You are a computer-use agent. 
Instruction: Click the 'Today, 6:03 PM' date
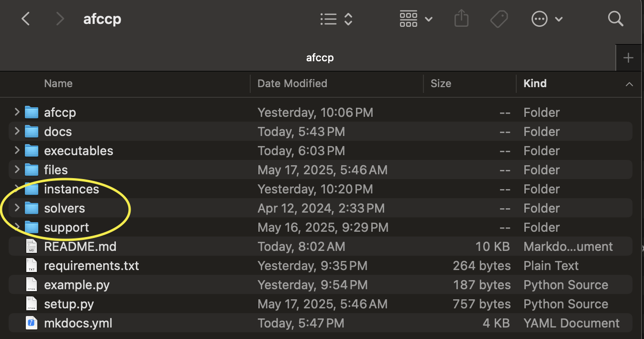(301, 151)
